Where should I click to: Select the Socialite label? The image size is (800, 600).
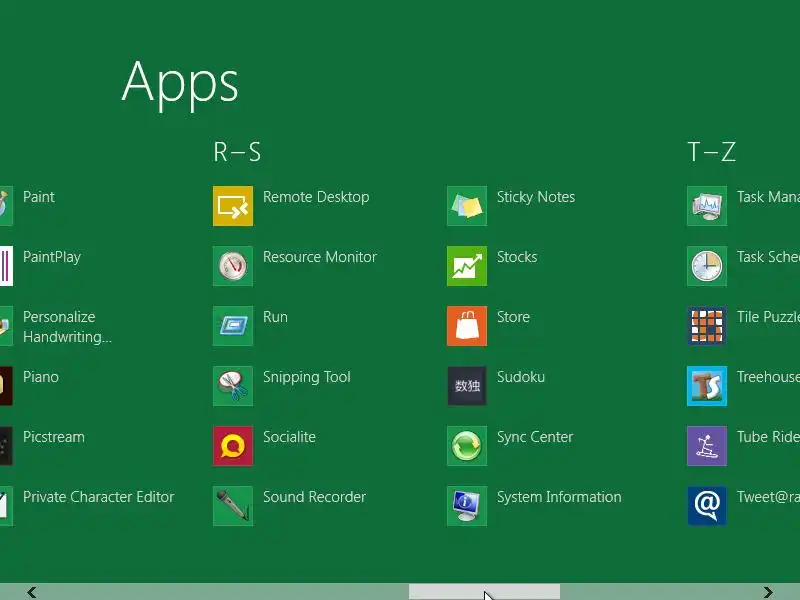[x=289, y=437]
